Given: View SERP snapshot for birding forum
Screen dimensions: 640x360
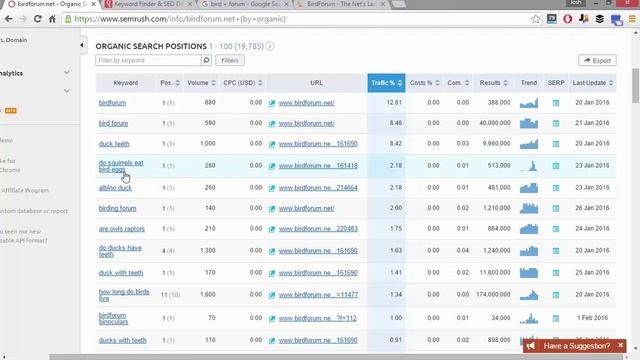Looking at the screenshot, I should point(556,208).
